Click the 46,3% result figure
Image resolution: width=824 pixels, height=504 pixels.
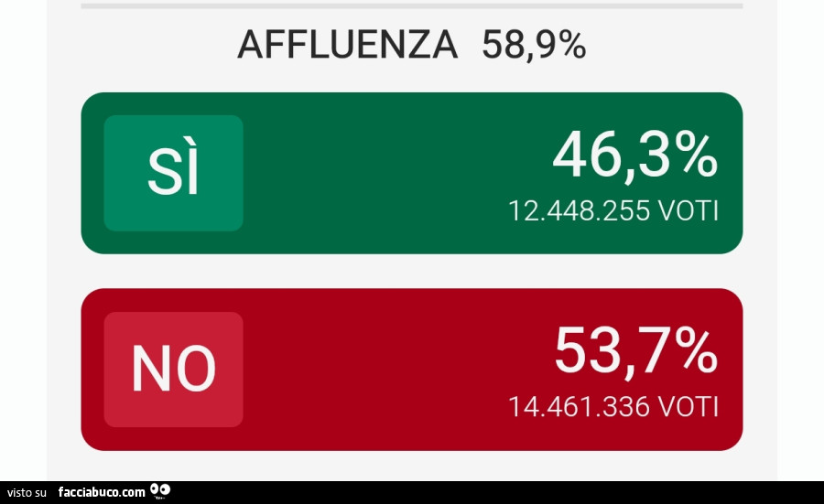(x=634, y=156)
